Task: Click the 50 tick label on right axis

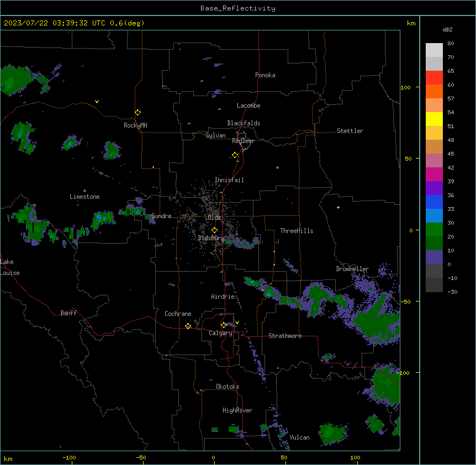Action: click(x=408, y=158)
